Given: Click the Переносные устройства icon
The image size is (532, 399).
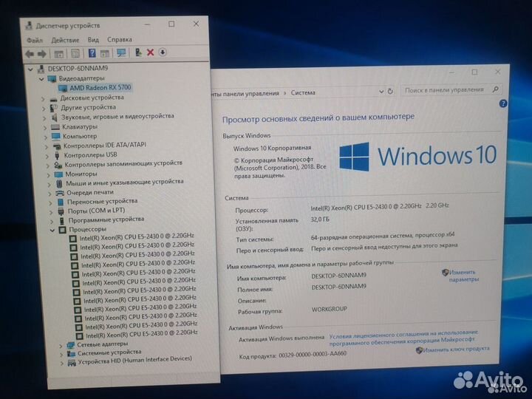Looking at the screenshot, I should pos(61,202).
